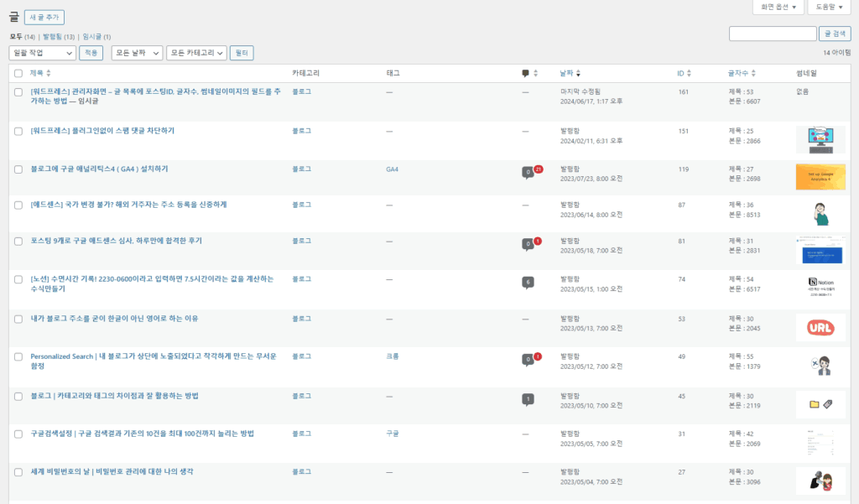Open the GA4 tag link
Viewport: 859px width, 504px height.
click(392, 169)
